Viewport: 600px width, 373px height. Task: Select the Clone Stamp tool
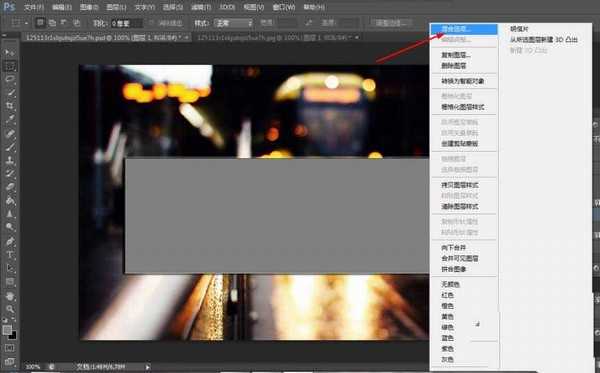pyautogui.click(x=10, y=160)
